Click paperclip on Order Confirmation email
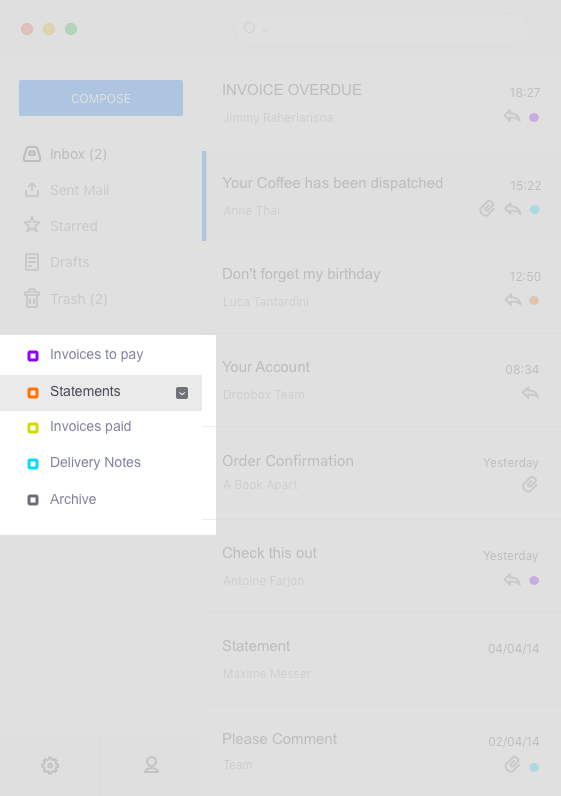The image size is (561, 796). click(x=530, y=484)
